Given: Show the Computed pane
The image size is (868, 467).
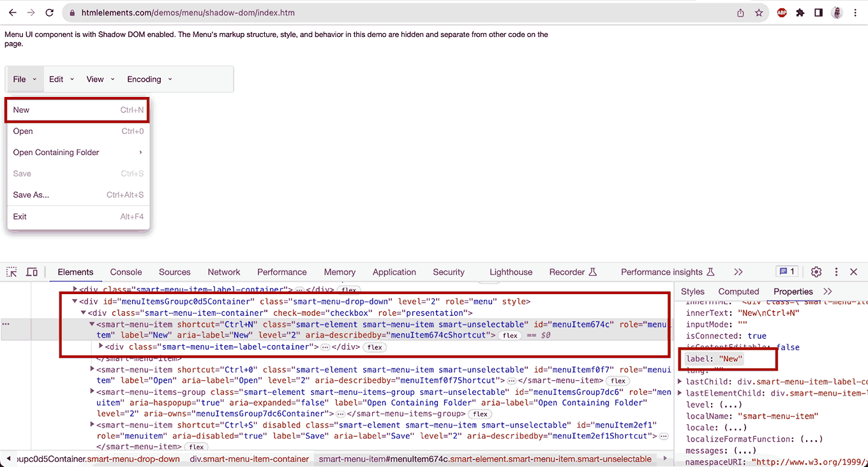Looking at the screenshot, I should [x=738, y=292].
